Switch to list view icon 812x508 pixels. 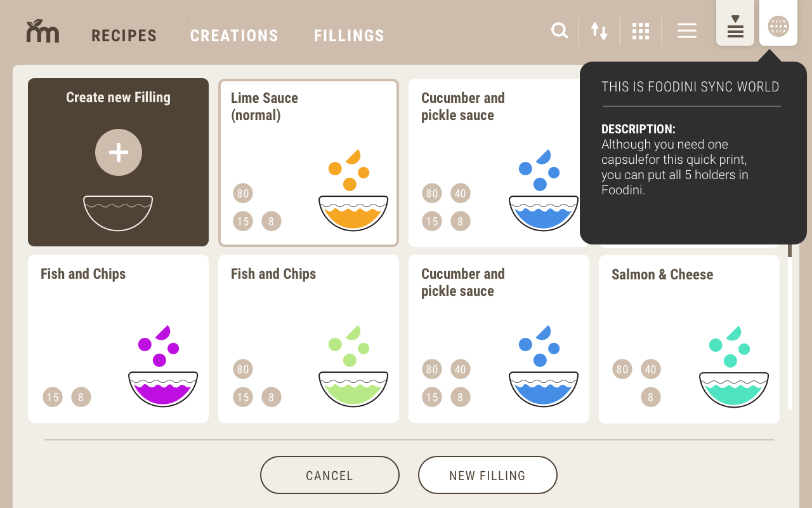pyautogui.click(x=687, y=30)
